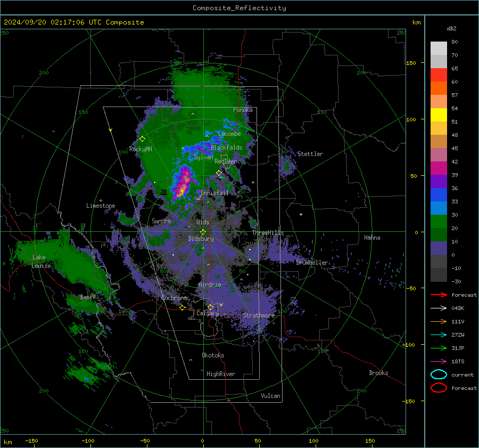479x448 pixels.
Task: Click the 'current' legend text
Action: (x=463, y=374)
